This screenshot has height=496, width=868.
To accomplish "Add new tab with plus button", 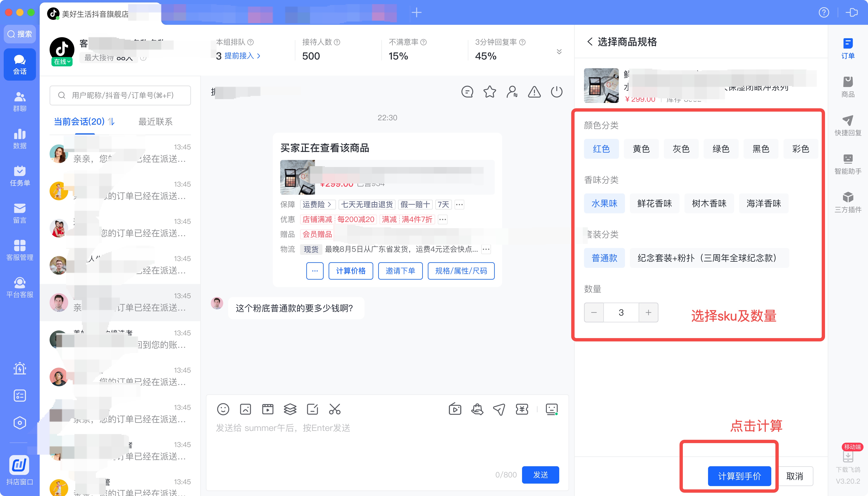I will (x=416, y=13).
